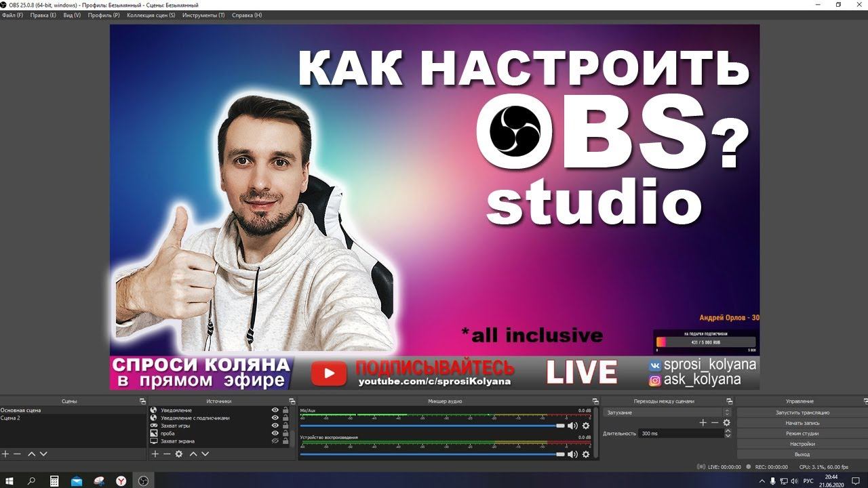The width and height of the screenshot is (868, 488).
Task: Click the Начать запись button
Action: (802, 423)
